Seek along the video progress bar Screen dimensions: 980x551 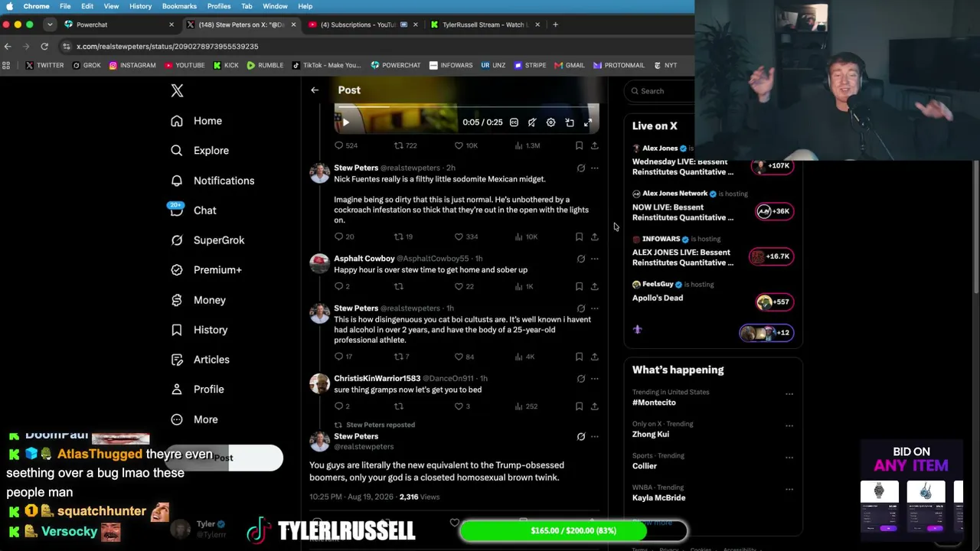[466, 107]
